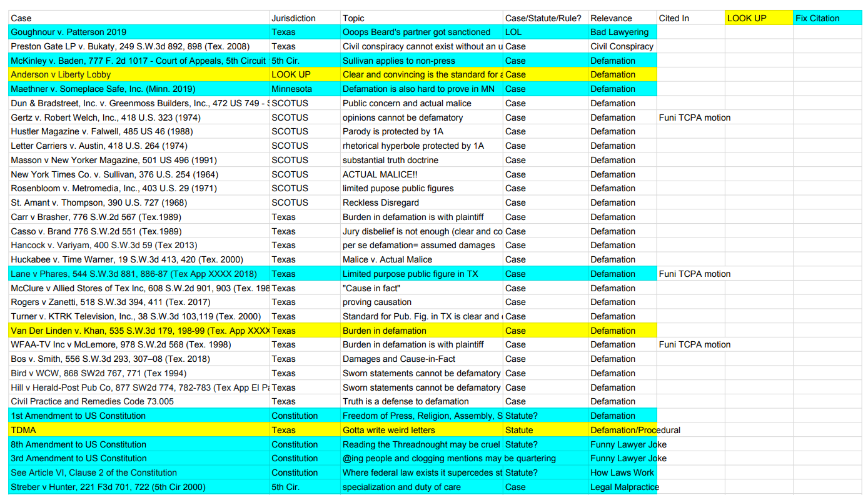The width and height of the screenshot is (868, 495).
Task: Click 'opinions cannot be defamatory' cell
Action: coord(421,117)
